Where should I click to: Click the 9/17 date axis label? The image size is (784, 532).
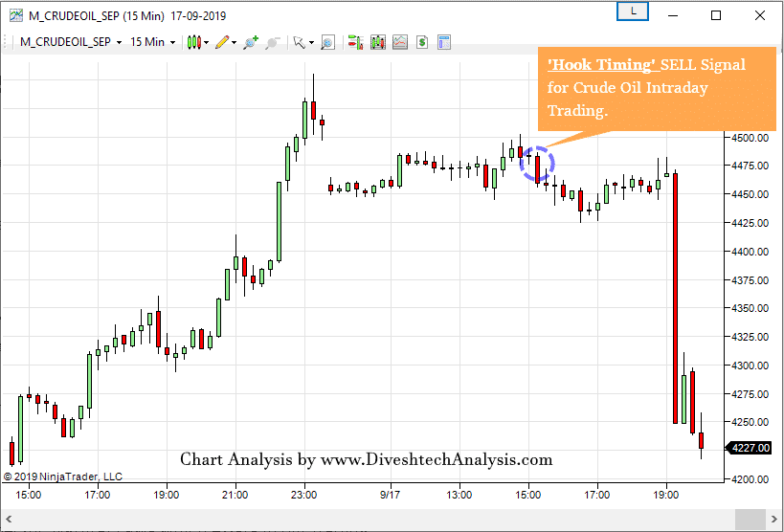point(391,496)
